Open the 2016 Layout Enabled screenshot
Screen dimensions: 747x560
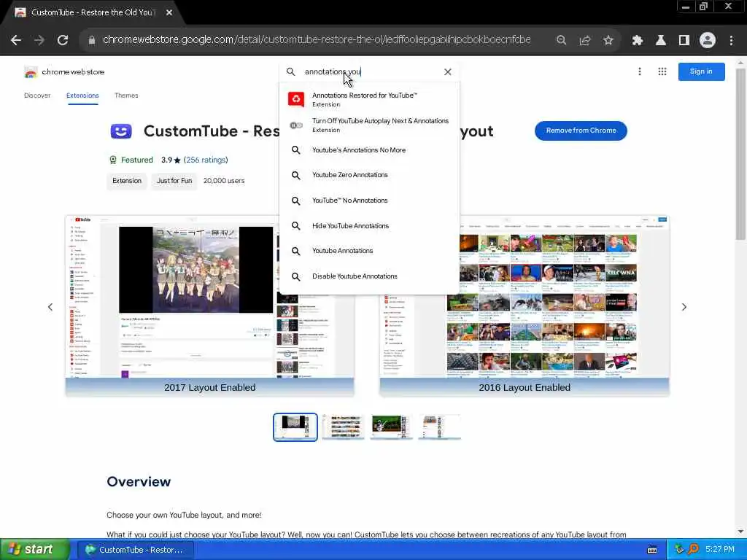click(x=525, y=306)
